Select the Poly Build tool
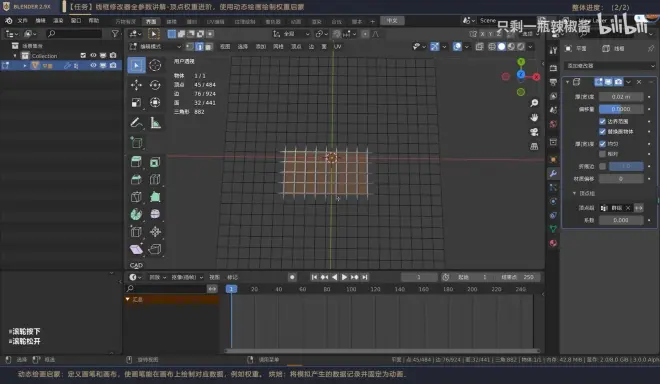Image resolution: width=660 pixels, height=384 pixels. click(155, 197)
